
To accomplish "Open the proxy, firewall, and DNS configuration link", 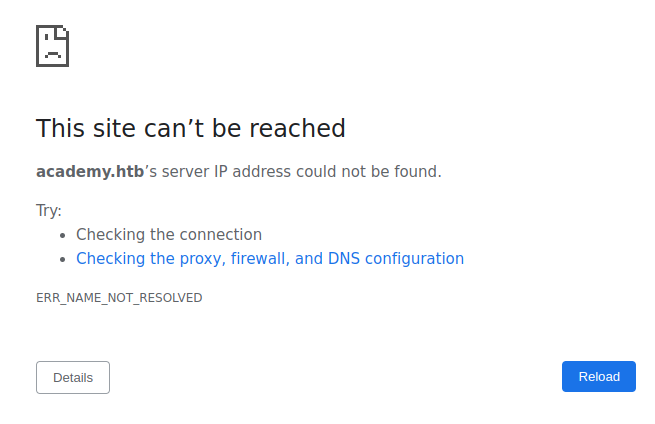I will pyautogui.click(x=270, y=259).
